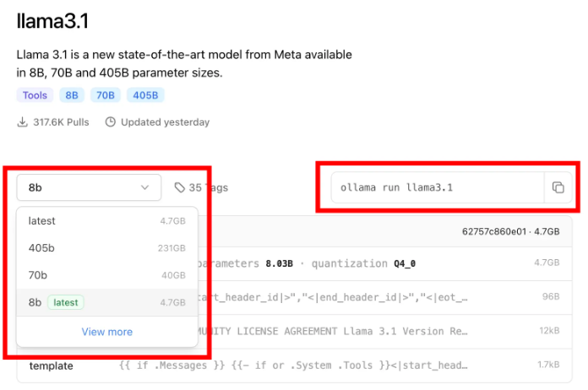Click the 405B size badge
588x390 pixels.
click(145, 95)
